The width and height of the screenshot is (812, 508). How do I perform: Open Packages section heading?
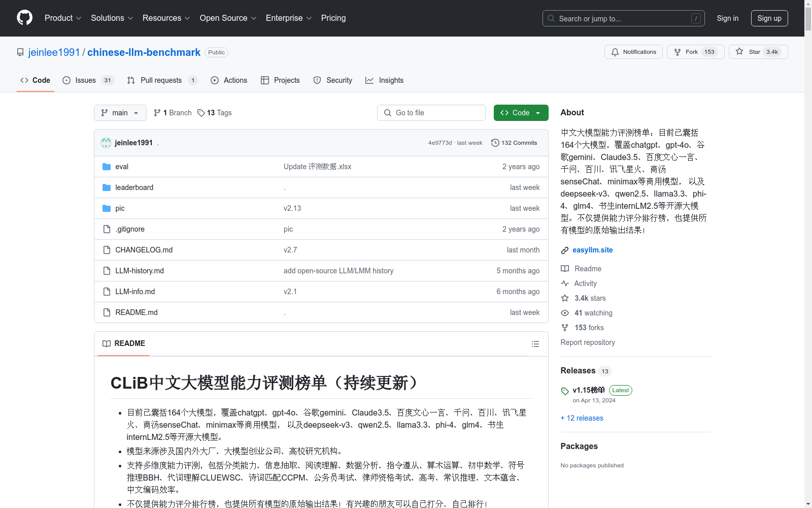coord(579,446)
